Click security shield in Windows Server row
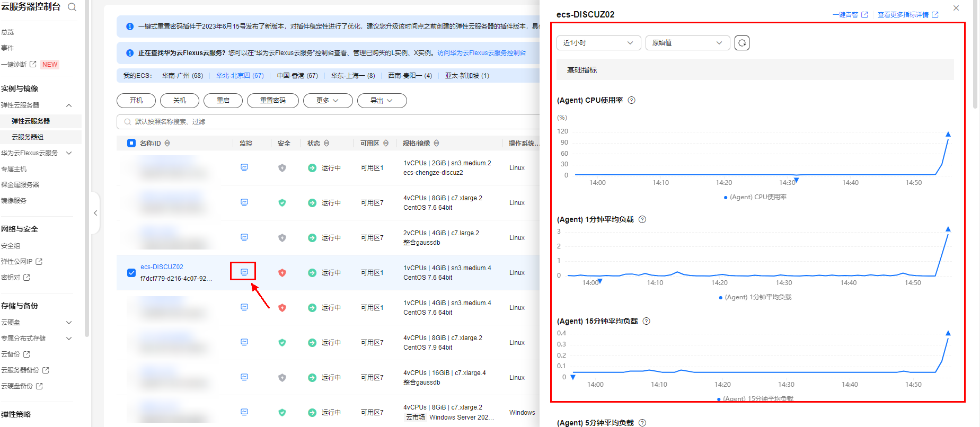The height and width of the screenshot is (427, 980). pyautogui.click(x=282, y=413)
